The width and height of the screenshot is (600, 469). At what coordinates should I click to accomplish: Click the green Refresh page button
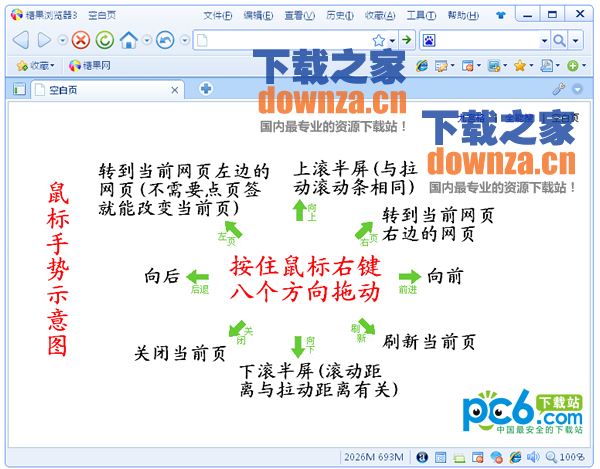pyautogui.click(x=104, y=40)
